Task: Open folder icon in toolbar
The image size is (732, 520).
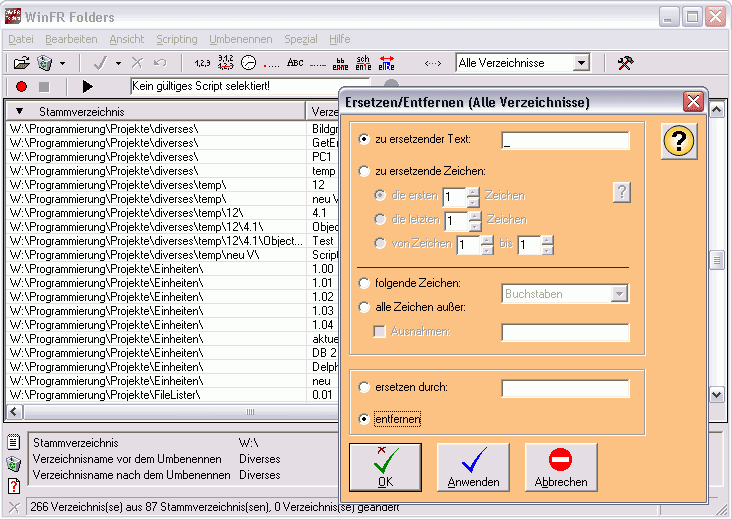Action: pos(21,63)
